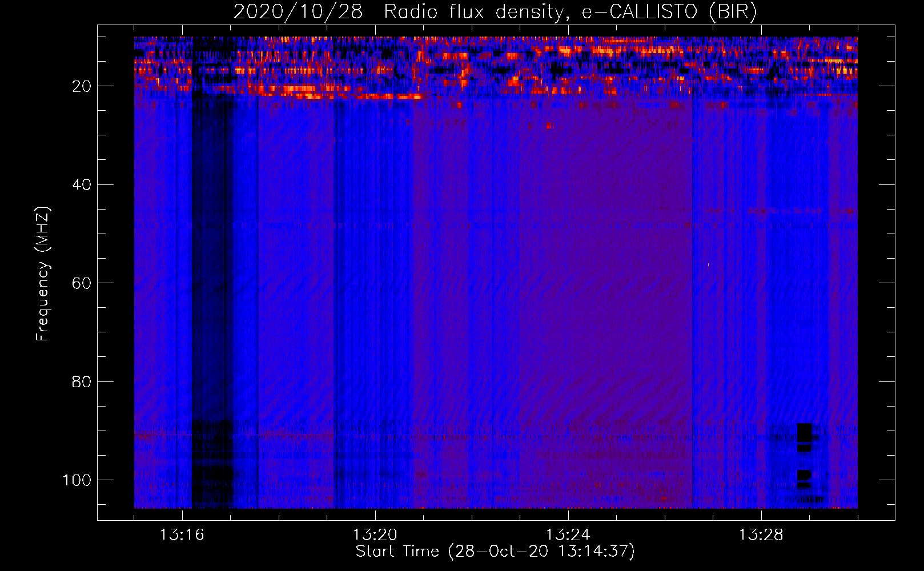
Task: Click the 60 frequency tick label
Action: click(x=82, y=283)
